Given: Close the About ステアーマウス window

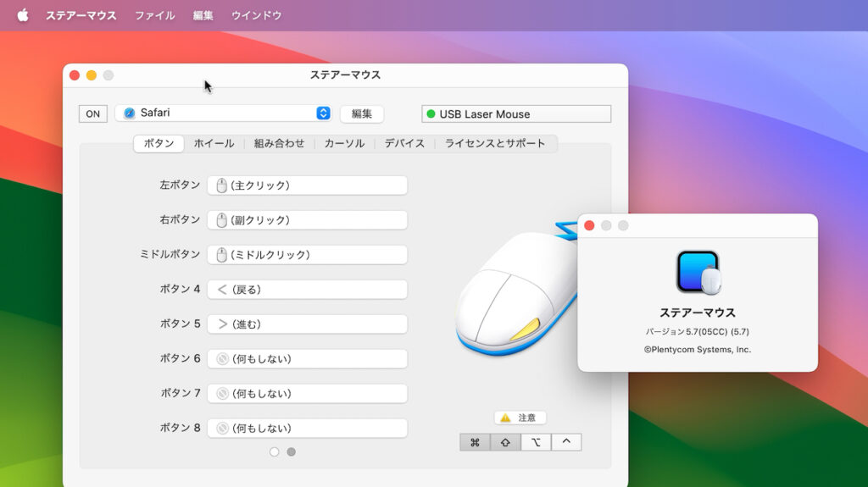Looking at the screenshot, I should coord(590,226).
